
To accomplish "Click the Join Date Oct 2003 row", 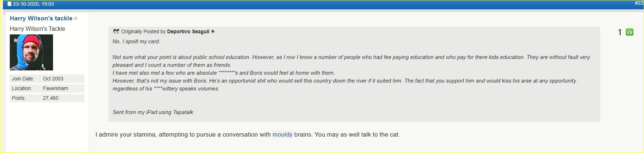I will pyautogui.click(x=47, y=79).
